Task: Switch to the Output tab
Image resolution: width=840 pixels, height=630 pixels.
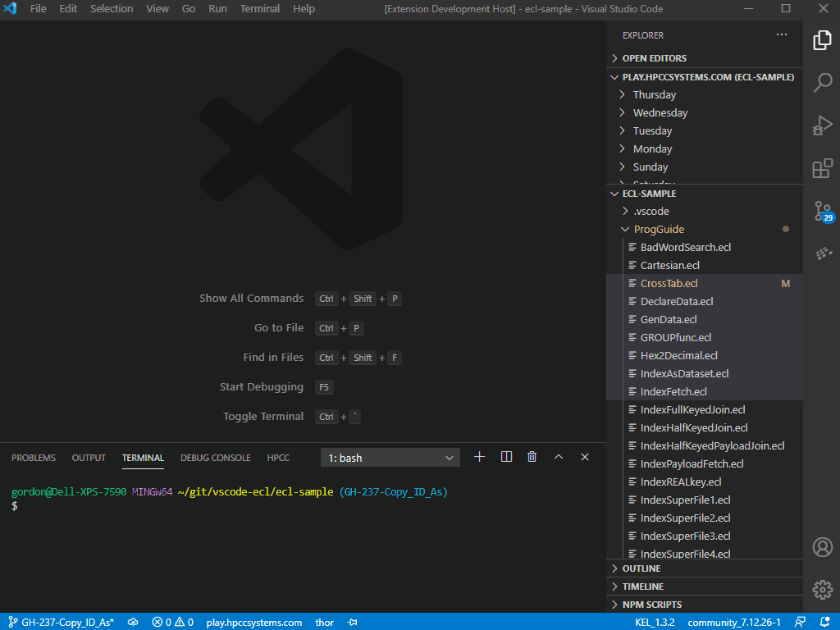Action: [89, 458]
